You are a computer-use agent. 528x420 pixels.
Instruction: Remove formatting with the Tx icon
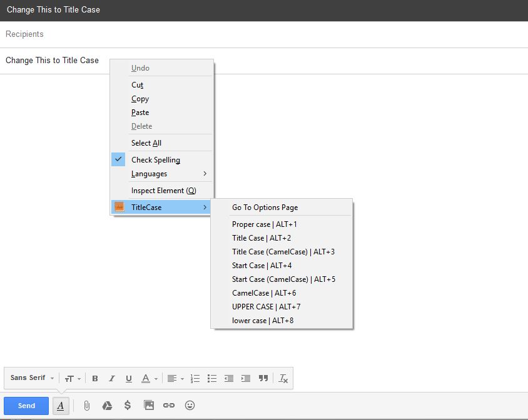283,378
